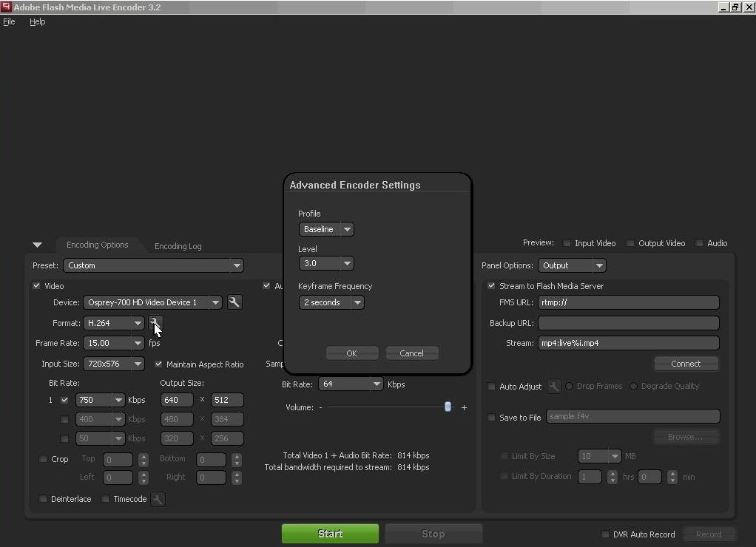This screenshot has height=547, width=756.
Task: Click the Stop button
Action: click(433, 534)
